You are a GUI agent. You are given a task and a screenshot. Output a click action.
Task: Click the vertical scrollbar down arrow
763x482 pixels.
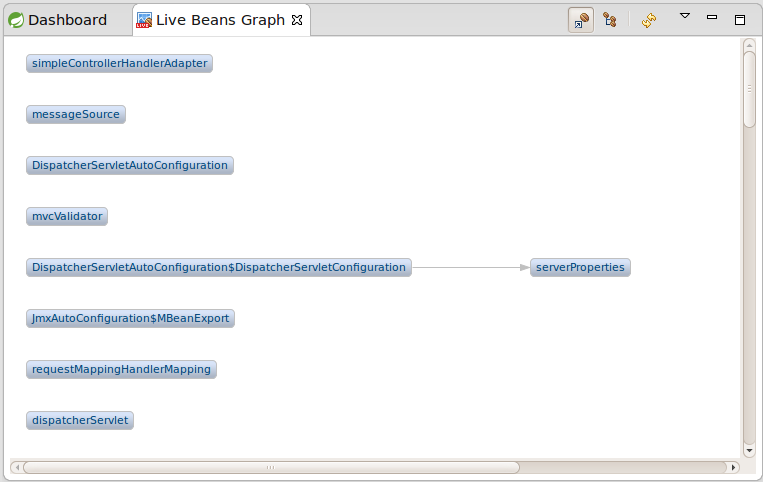coord(749,450)
